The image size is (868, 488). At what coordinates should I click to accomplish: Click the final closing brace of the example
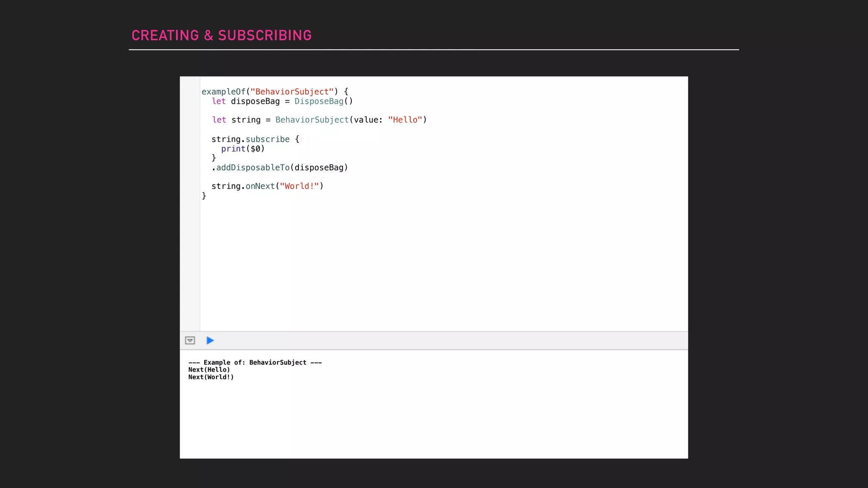[x=204, y=196]
